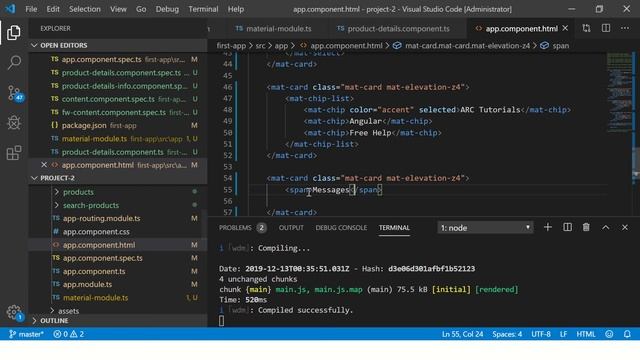The image size is (640, 360).
Task: Click Ln 55, Col 24 in status bar
Action: tap(462, 334)
